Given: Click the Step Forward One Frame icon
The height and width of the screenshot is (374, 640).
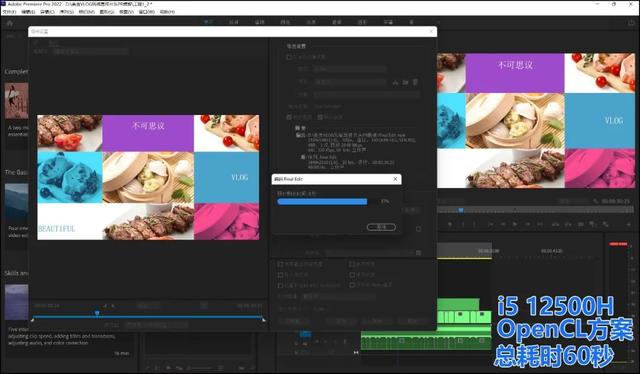Looking at the screenshot, I should [x=528, y=224].
